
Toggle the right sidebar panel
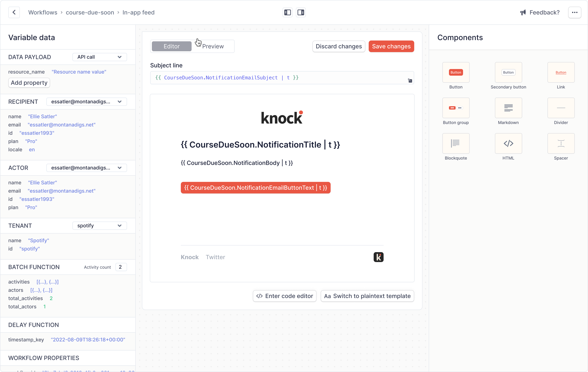click(301, 12)
